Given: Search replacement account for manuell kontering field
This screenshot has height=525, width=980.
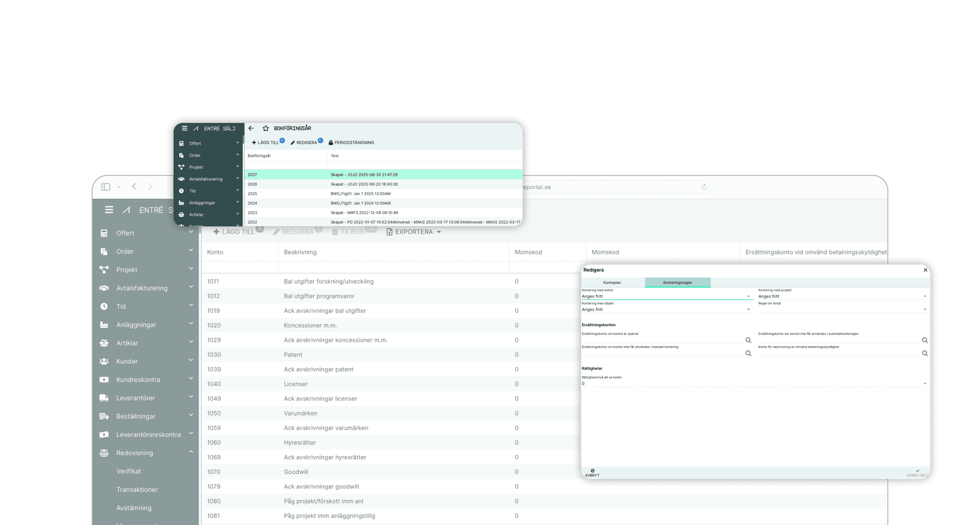Looking at the screenshot, I should (748, 353).
